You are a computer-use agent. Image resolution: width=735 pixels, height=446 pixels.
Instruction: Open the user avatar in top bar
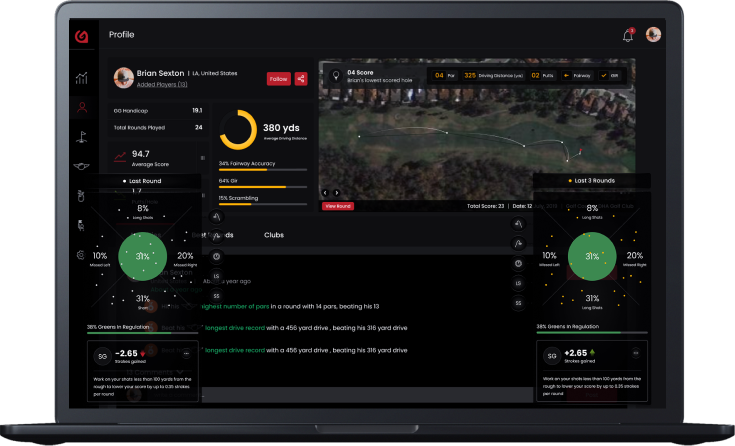(x=654, y=35)
